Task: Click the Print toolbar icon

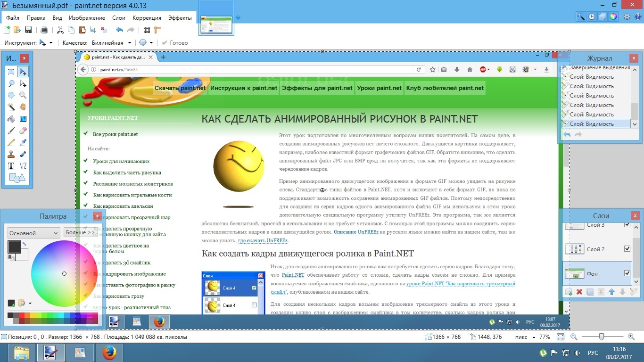Action: (44, 30)
